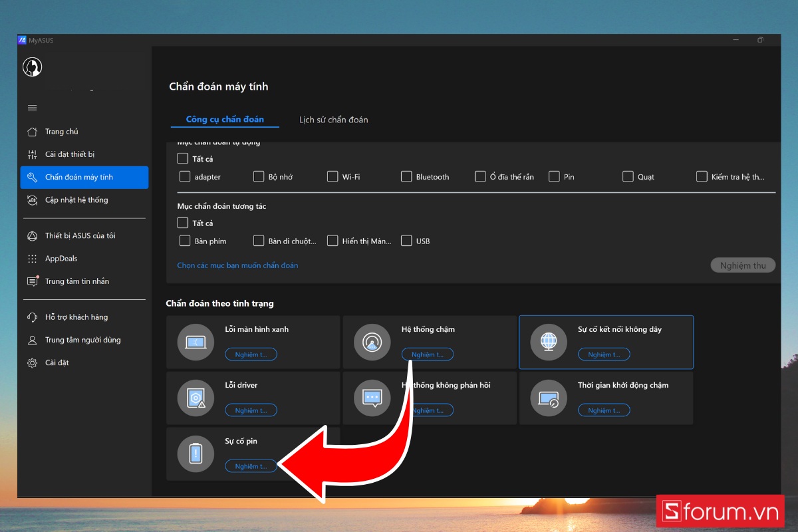Open AppDeals from the sidebar
Viewport: 798px width, 532px height.
coord(61,259)
